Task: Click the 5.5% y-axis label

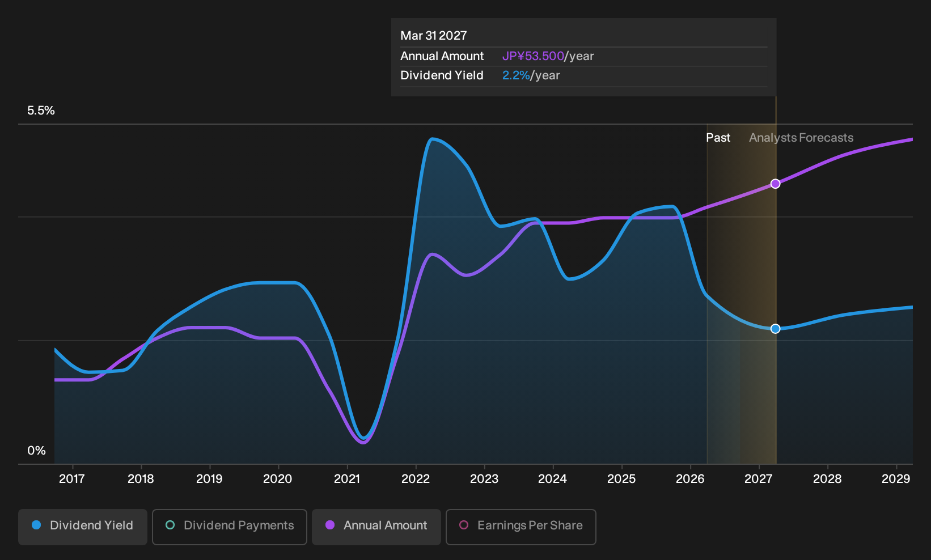Action: (x=41, y=111)
